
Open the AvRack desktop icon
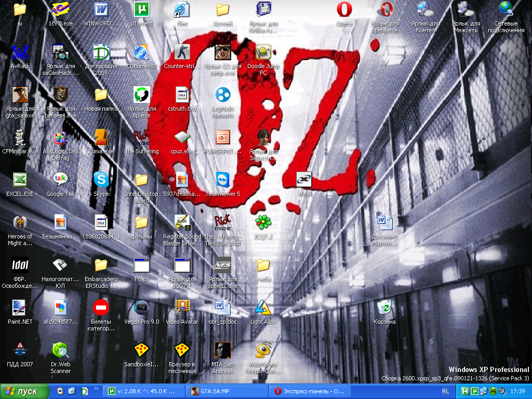click(x=20, y=56)
